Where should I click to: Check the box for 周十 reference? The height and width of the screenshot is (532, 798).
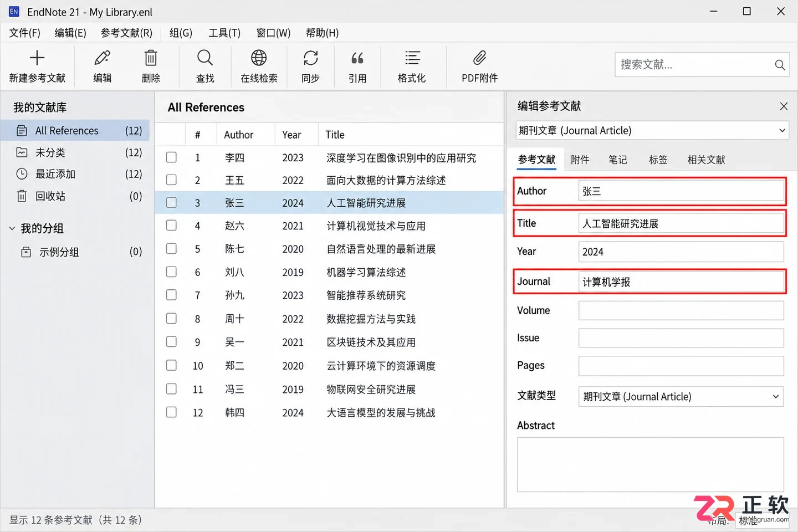tap(172, 319)
